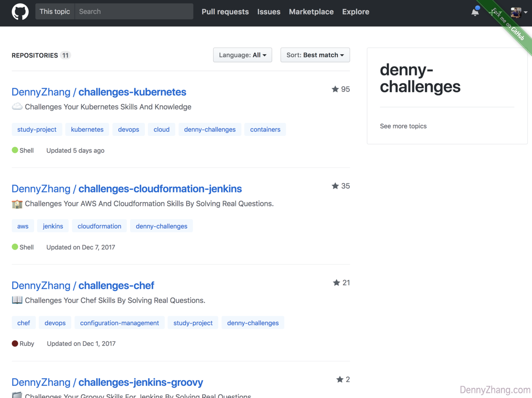Image resolution: width=532 pixels, height=398 pixels.
Task: Select the study-project tag under challenges-chef
Action: pyautogui.click(x=193, y=323)
